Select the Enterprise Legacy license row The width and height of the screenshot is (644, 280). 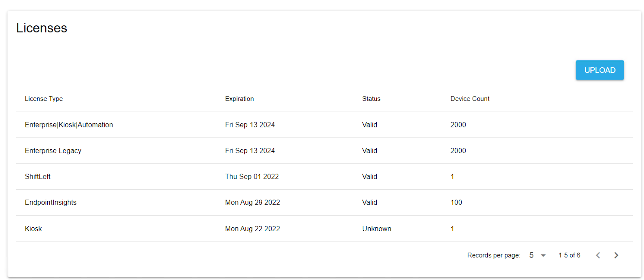[53, 151]
